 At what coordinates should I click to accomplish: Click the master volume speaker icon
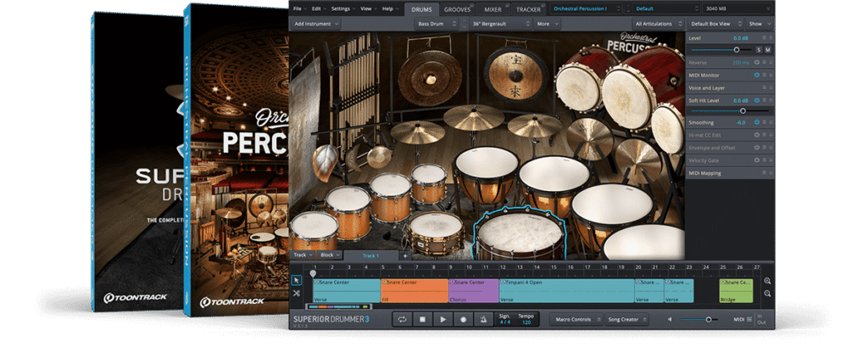670,319
